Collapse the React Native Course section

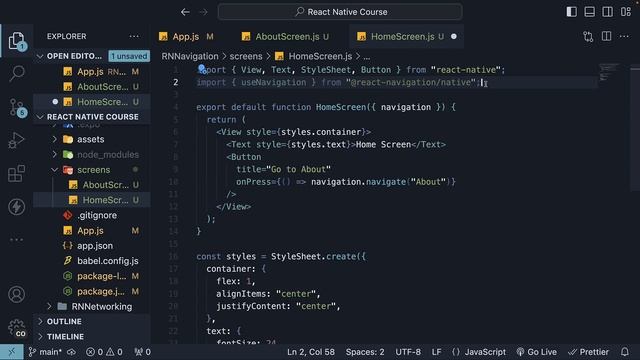point(92,117)
